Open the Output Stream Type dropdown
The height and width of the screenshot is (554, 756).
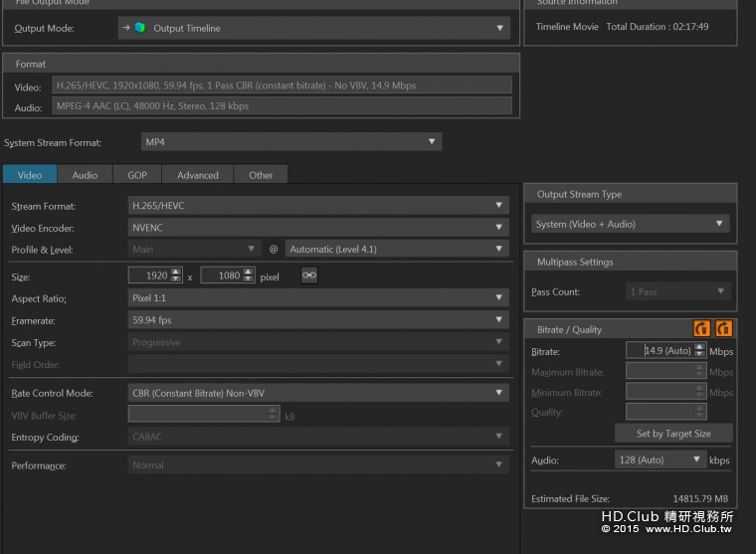point(631,224)
